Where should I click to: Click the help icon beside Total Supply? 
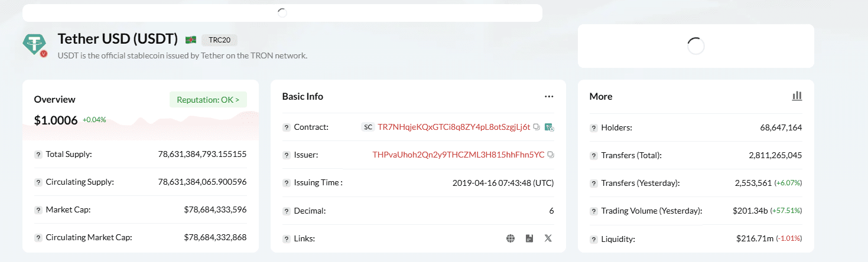pyautogui.click(x=38, y=155)
